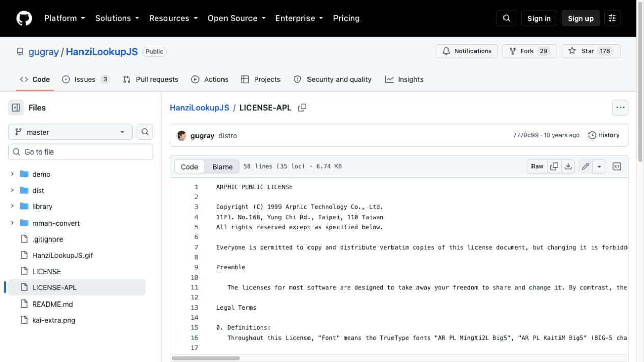This screenshot has width=644, height=362.
Task: Open the History link
Action: (x=604, y=135)
